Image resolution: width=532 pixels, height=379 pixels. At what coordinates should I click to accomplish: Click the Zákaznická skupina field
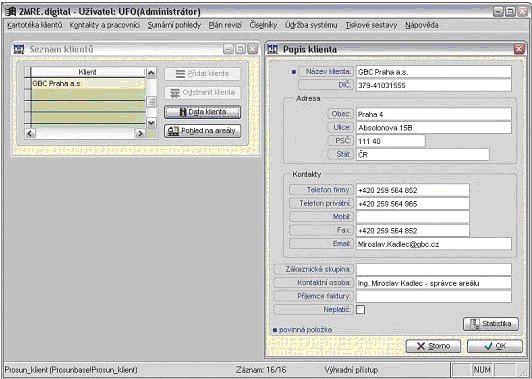(434, 270)
